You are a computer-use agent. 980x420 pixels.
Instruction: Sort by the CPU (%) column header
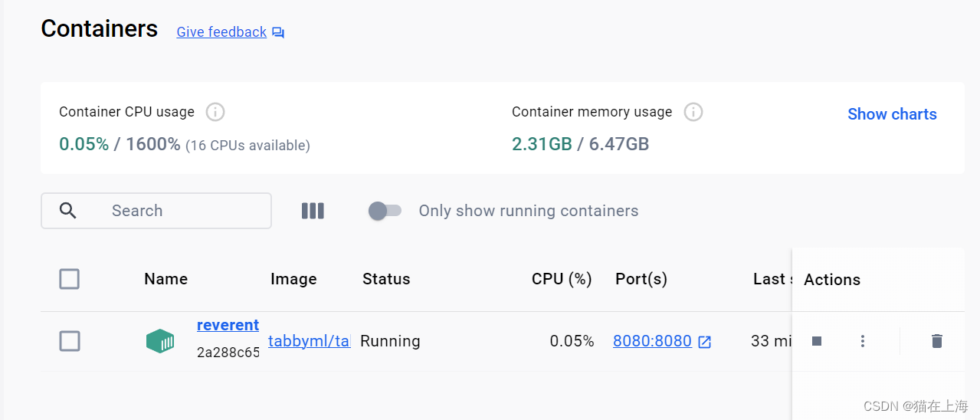coord(562,279)
